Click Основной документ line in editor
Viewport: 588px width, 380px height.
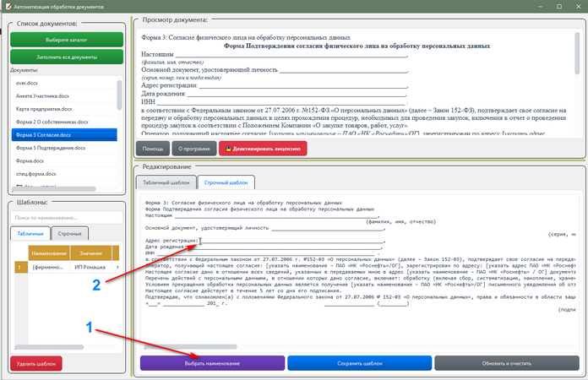265,228
